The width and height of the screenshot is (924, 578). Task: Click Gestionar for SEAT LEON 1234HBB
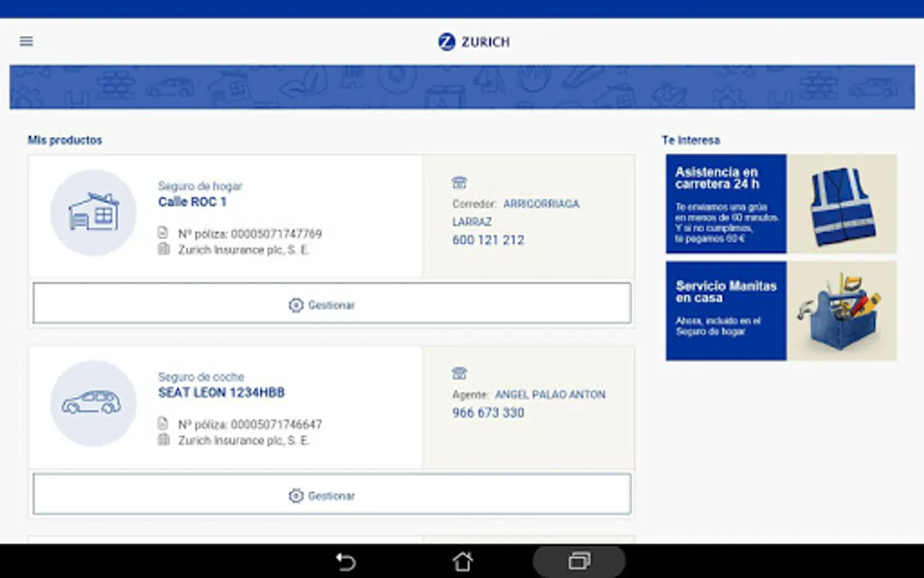click(332, 494)
